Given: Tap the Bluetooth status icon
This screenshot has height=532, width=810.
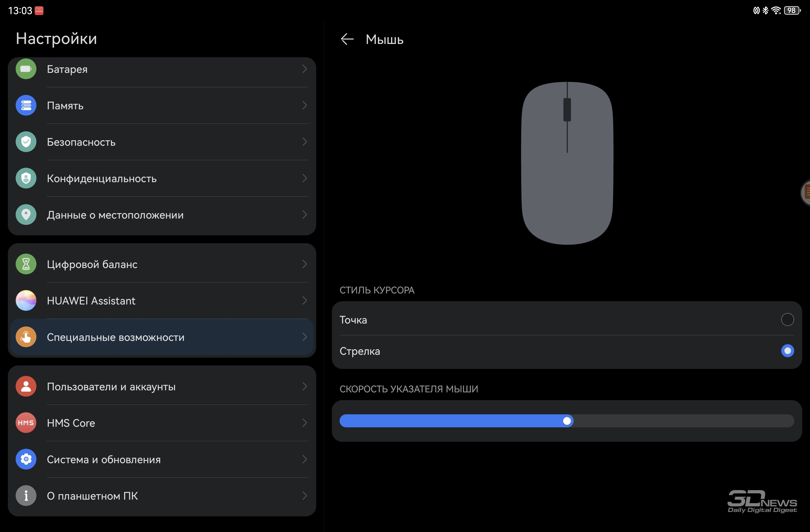Looking at the screenshot, I should pyautogui.click(x=765, y=10).
